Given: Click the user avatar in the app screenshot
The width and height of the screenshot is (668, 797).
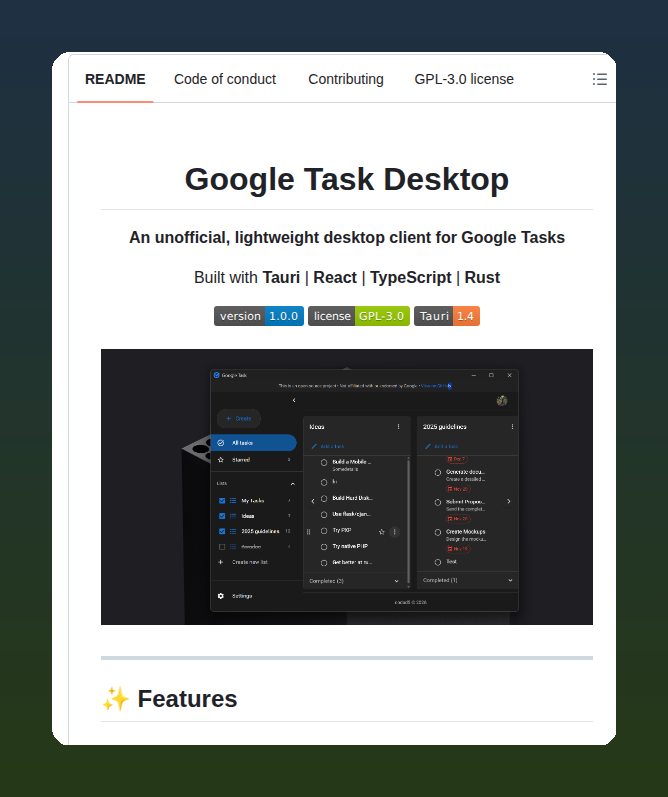Looking at the screenshot, I should [x=502, y=401].
